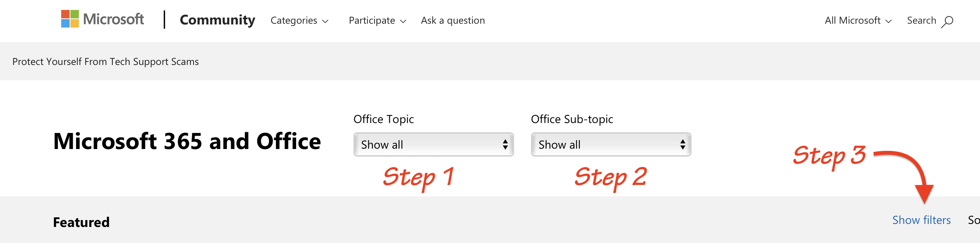
Task: Open the Categories menu
Action: [294, 21]
